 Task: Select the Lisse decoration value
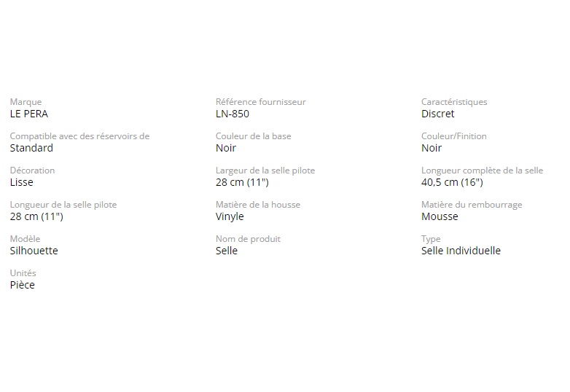point(21,182)
